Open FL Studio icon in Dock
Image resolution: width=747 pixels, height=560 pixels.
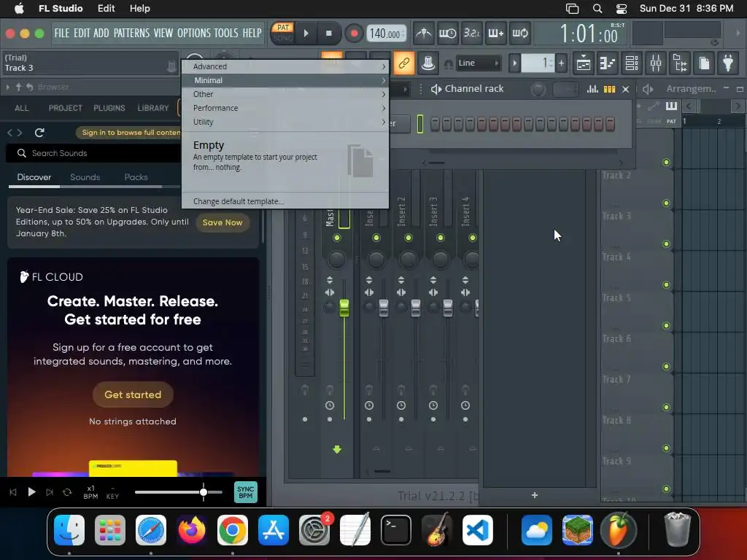(619, 531)
